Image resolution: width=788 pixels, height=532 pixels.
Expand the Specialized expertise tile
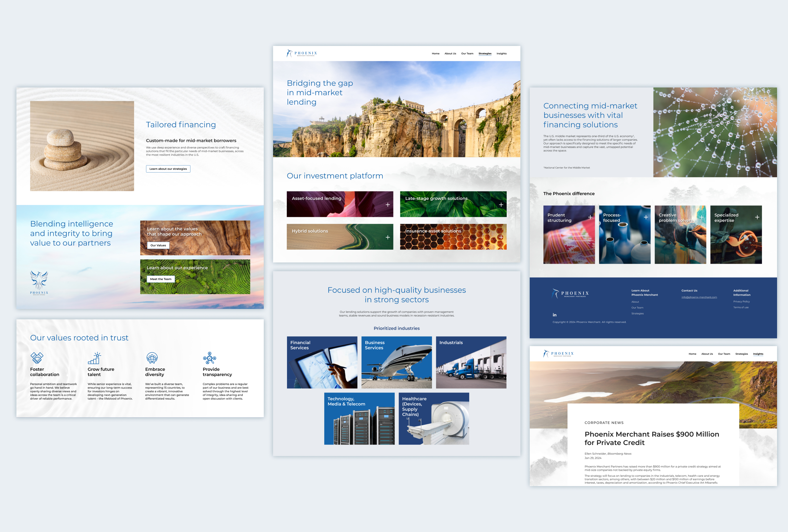757,217
